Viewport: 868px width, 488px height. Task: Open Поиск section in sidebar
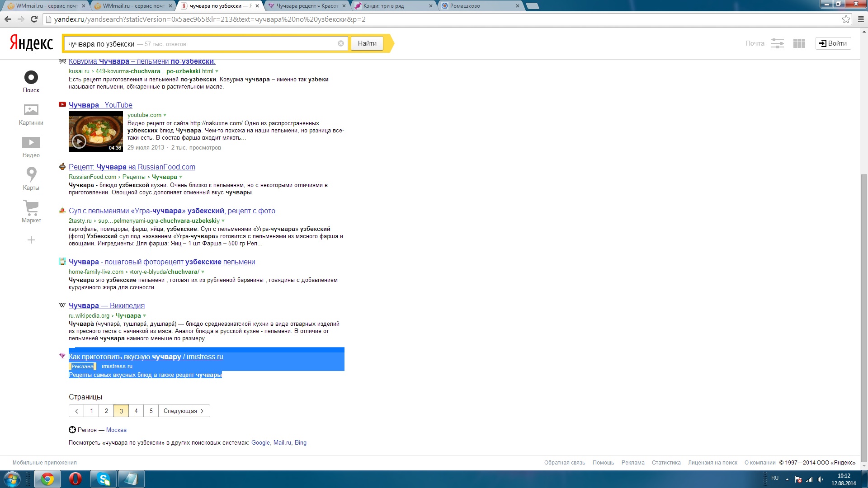coord(31,82)
